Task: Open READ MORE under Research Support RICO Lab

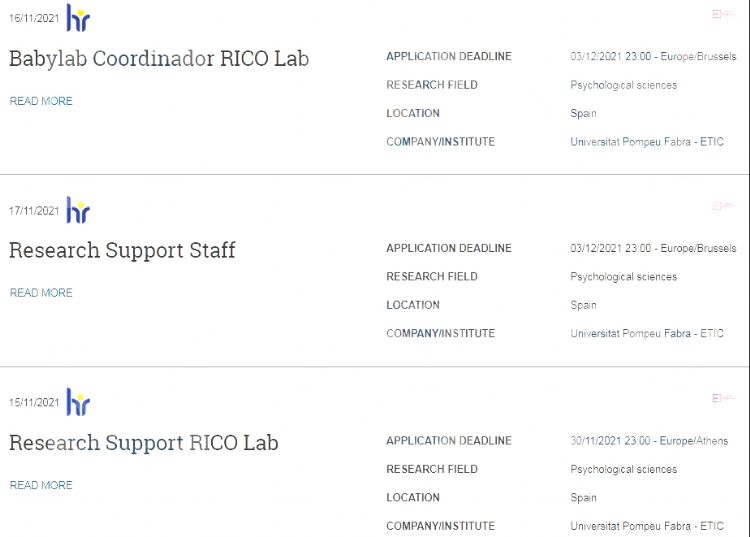Action: (41, 485)
